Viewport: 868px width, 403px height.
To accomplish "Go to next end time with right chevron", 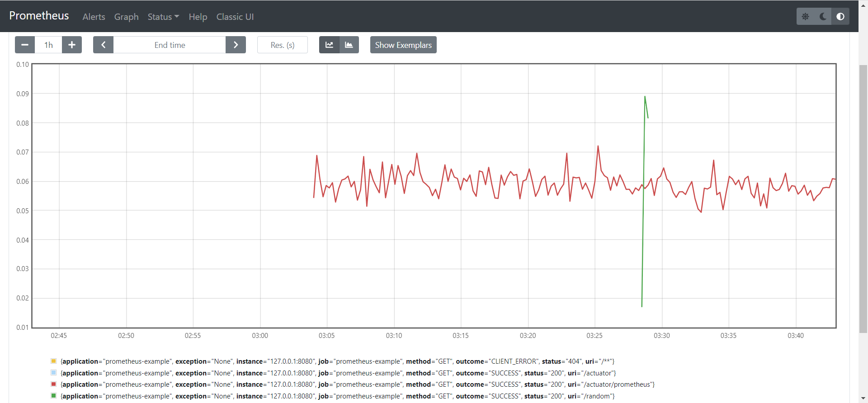I will [x=236, y=45].
